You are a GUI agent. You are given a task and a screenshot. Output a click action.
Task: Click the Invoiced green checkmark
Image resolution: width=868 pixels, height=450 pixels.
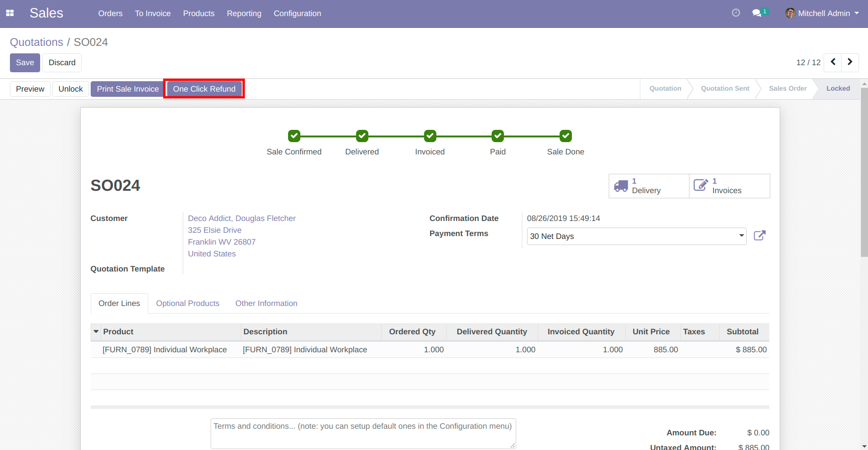pos(430,136)
